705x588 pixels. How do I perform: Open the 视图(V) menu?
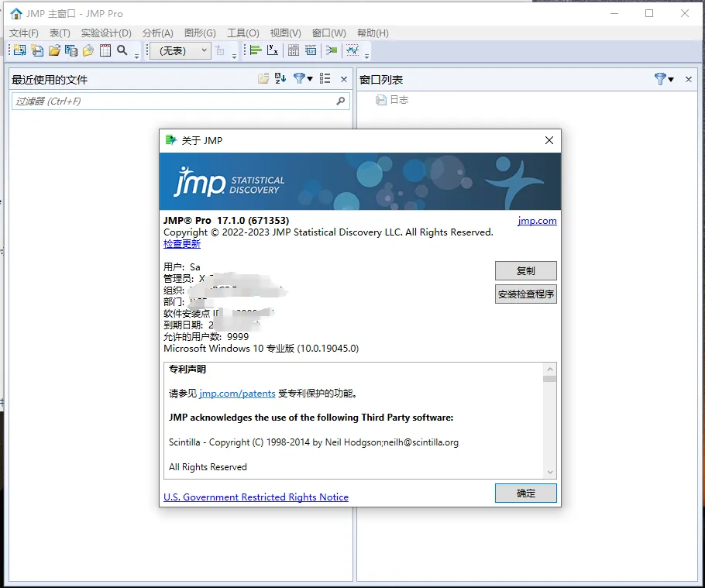tap(286, 33)
